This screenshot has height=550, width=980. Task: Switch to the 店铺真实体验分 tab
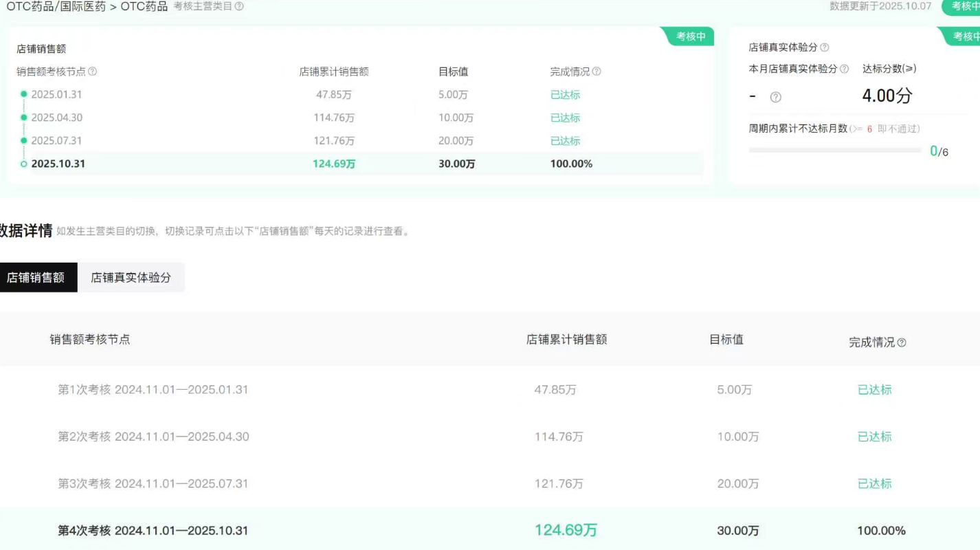tap(131, 277)
